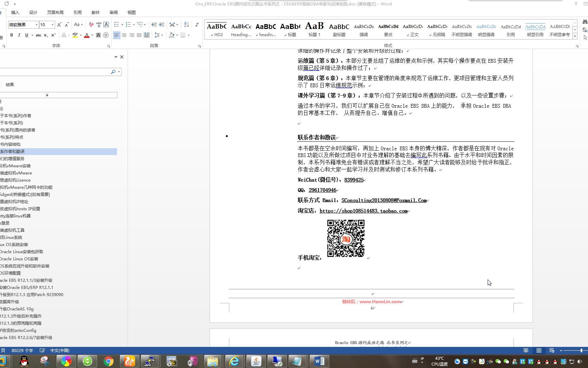
Task: Open the 视图 ribbon tab
Action: [x=132, y=12]
